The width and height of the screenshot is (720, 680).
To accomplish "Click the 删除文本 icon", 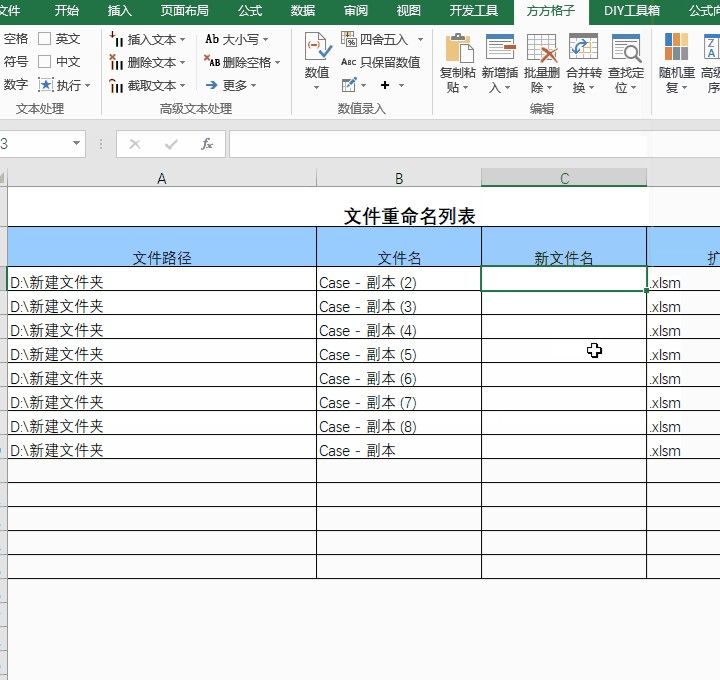I will [x=116, y=62].
